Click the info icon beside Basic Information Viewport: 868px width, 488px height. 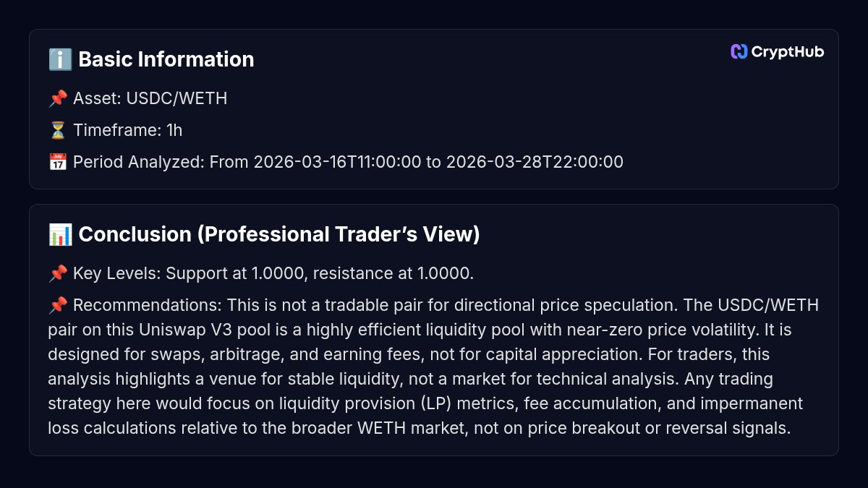[60, 59]
